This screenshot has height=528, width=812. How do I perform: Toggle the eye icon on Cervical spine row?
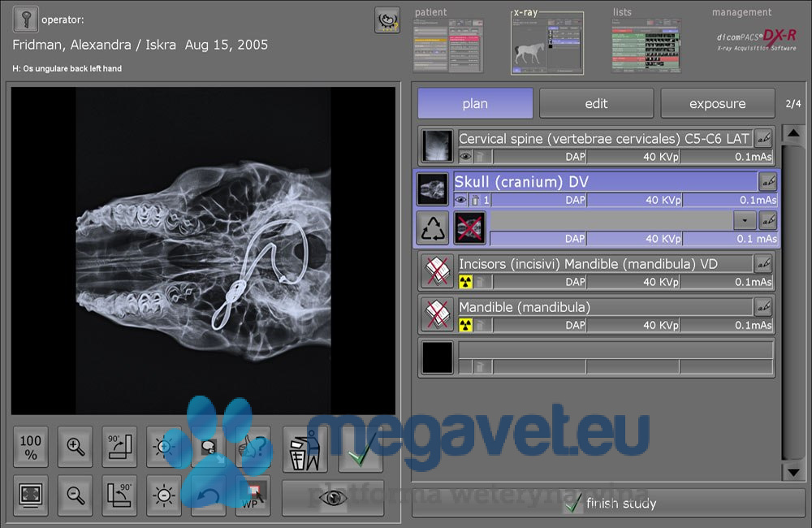coord(465,158)
